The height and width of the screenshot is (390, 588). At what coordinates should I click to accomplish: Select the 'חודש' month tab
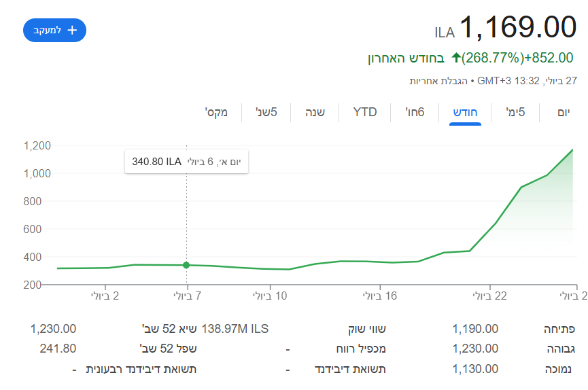coord(466,112)
